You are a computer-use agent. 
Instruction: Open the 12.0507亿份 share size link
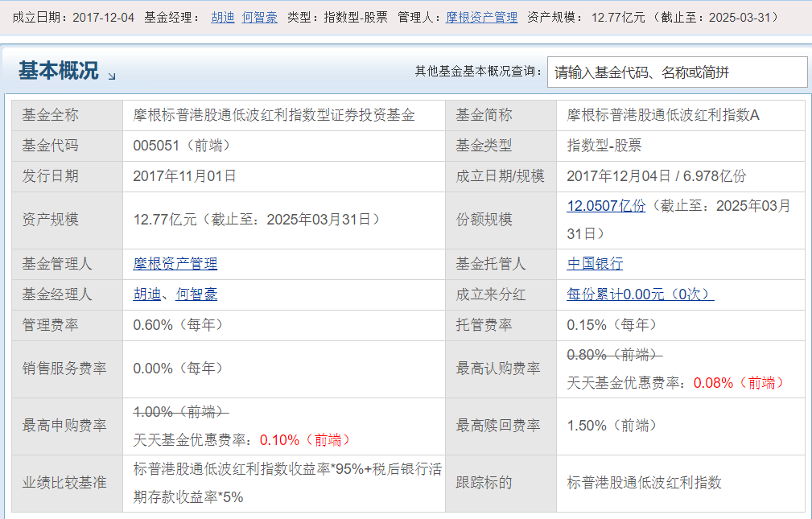point(606,206)
